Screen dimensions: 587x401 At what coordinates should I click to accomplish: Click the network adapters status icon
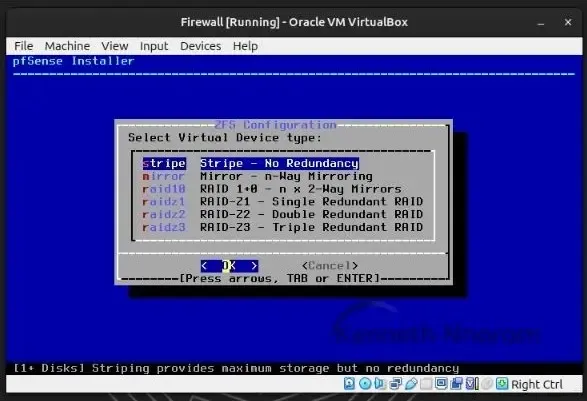coord(395,384)
